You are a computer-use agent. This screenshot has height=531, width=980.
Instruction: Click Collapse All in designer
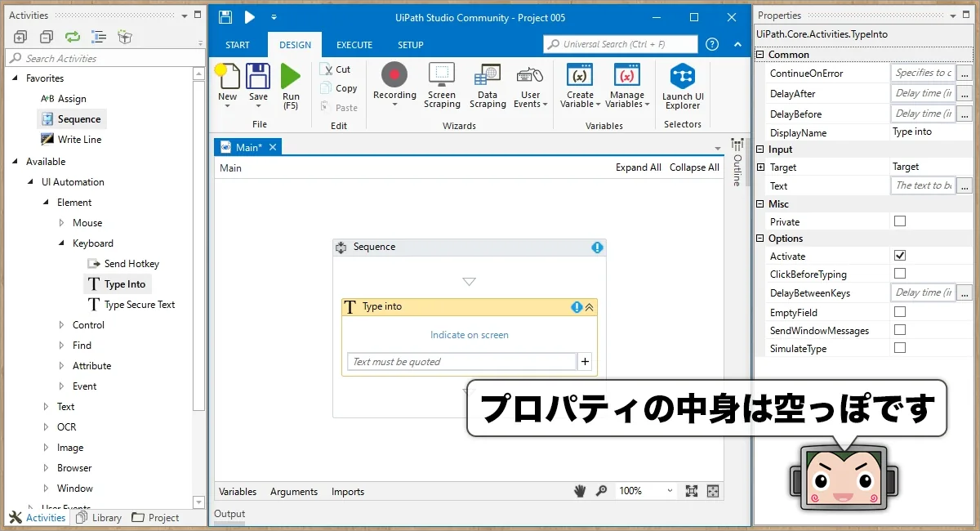[x=694, y=167]
